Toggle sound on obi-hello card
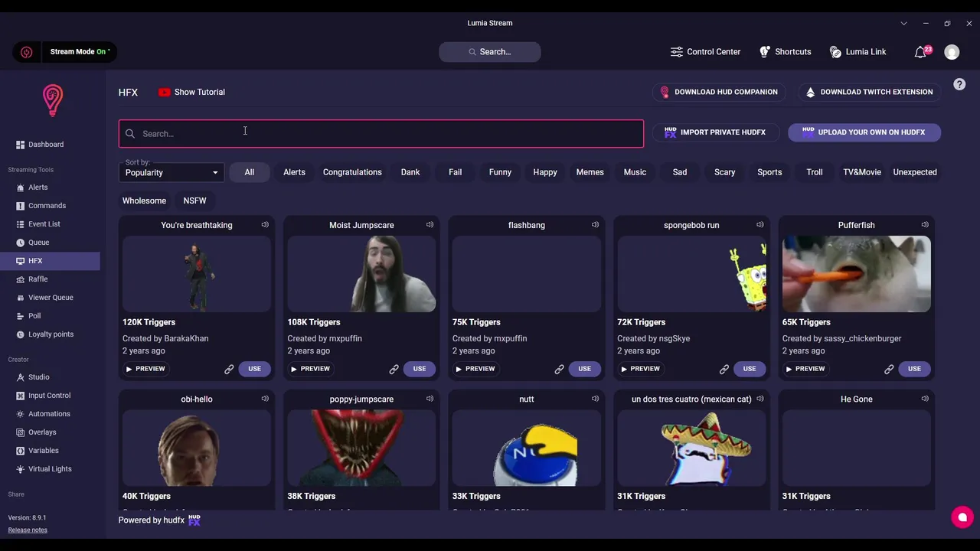 (265, 399)
